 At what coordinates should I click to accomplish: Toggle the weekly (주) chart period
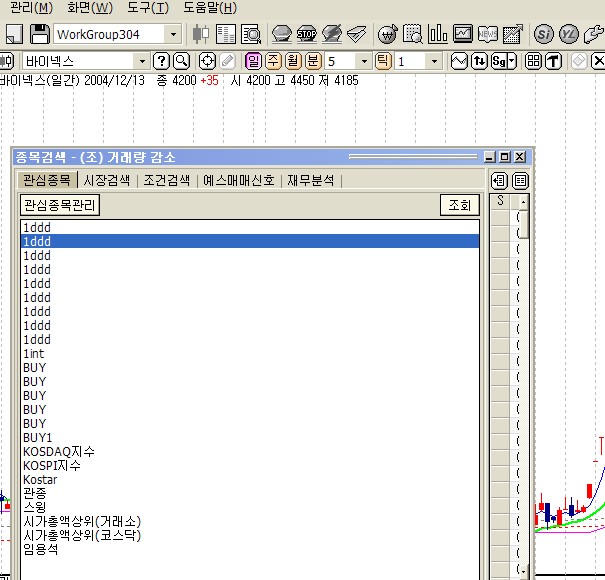(x=273, y=61)
